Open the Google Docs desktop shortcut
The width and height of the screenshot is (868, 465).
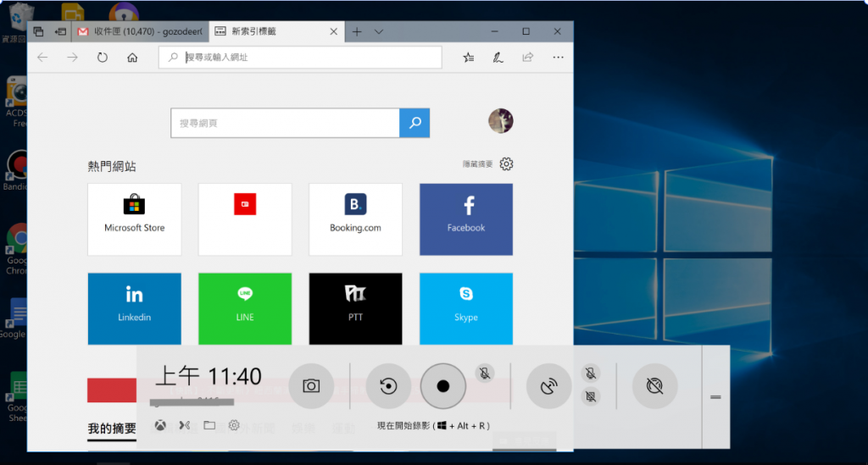coord(15,318)
